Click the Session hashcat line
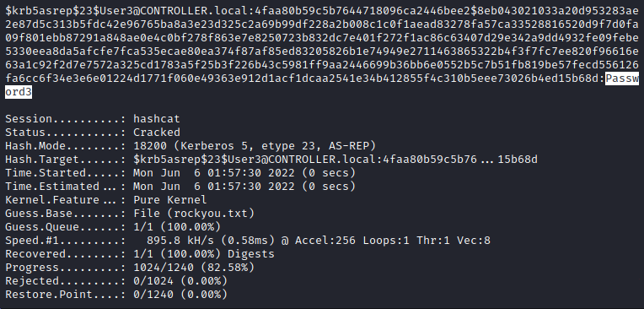644x309 pixels. (93, 119)
